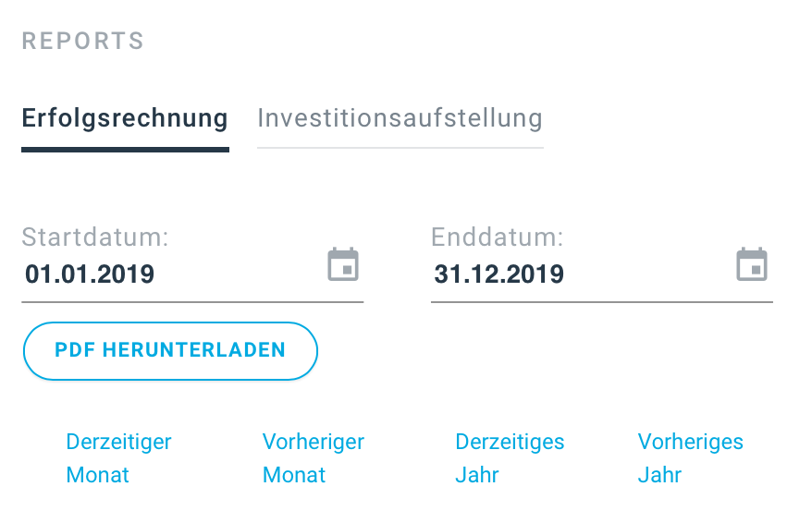Set range to Vorheriges Jahr
Viewport: 812px width, 523px height.
690,458
